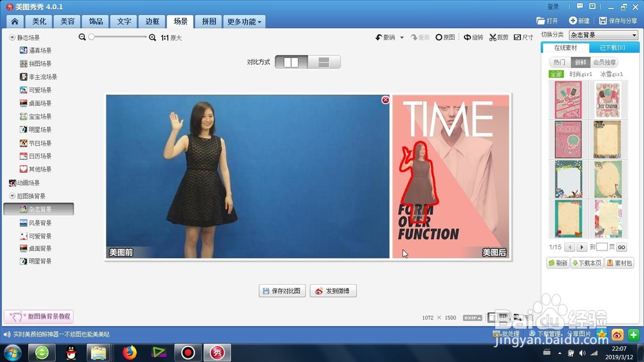644x362 pixels.
Task: Select 可爱场景 in the sidebar
Action: [x=35, y=90]
